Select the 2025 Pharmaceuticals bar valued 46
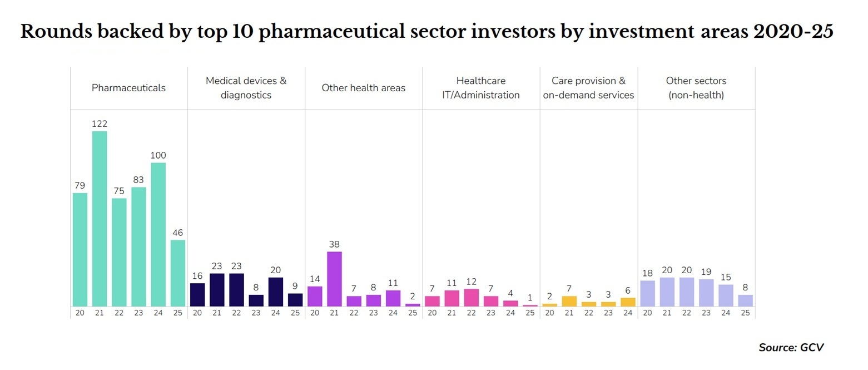868x370 pixels. tap(178, 273)
